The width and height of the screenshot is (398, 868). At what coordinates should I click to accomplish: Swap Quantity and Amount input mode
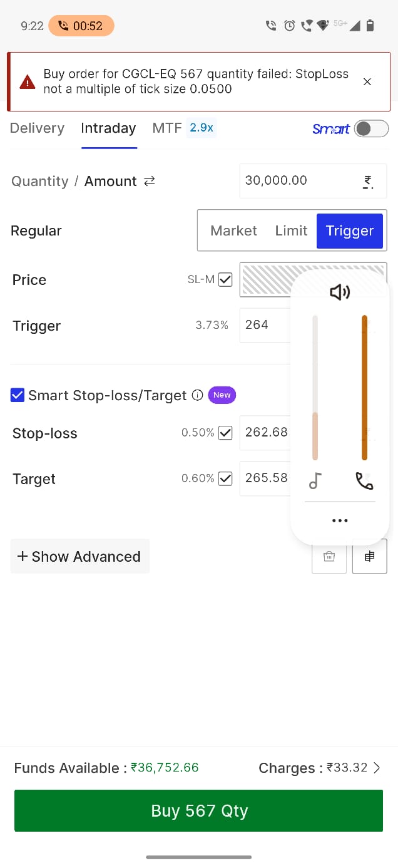click(x=150, y=181)
